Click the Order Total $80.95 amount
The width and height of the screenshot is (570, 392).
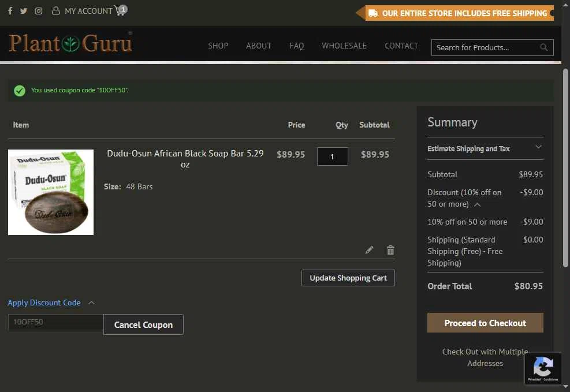tap(528, 286)
